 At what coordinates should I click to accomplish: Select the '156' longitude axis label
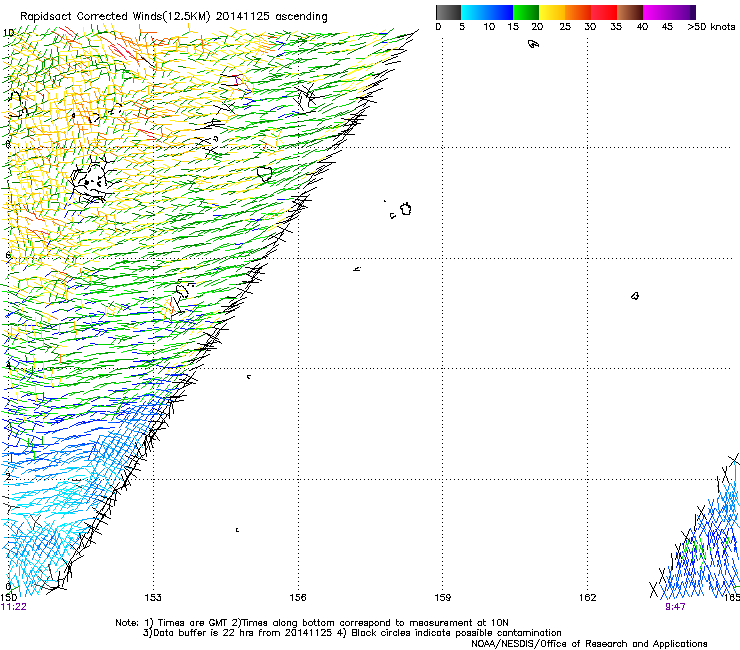(298, 598)
